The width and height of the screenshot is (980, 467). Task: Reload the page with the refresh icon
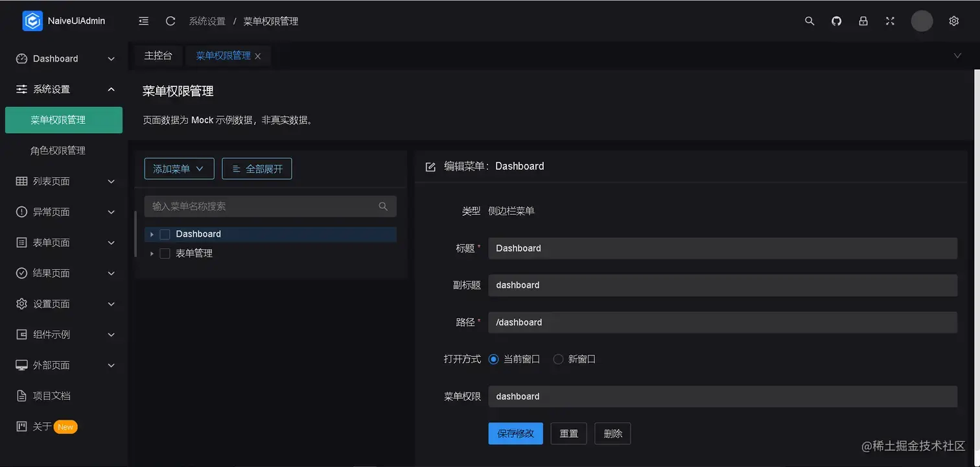pyautogui.click(x=170, y=21)
